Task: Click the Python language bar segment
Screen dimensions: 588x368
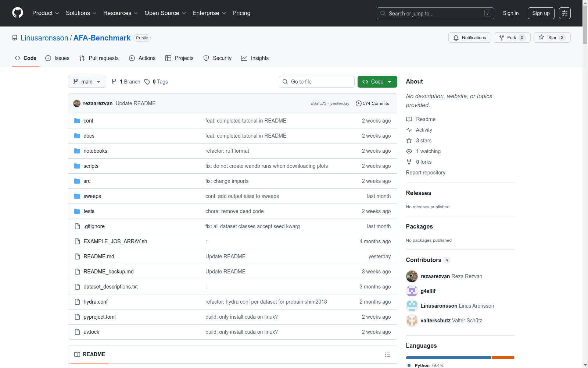Action: click(x=448, y=358)
